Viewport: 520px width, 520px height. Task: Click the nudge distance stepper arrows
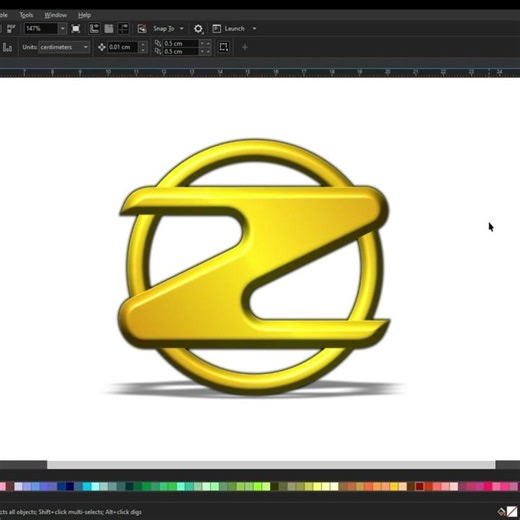click(x=143, y=47)
